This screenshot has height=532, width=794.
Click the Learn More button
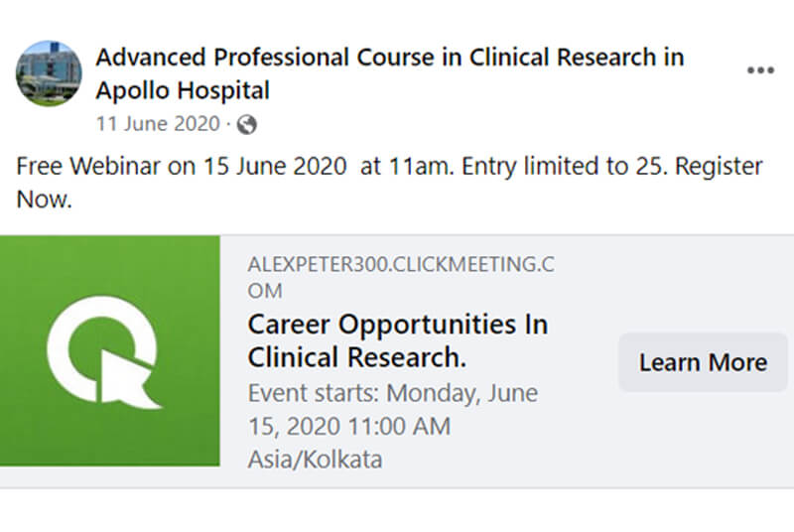coord(703,362)
